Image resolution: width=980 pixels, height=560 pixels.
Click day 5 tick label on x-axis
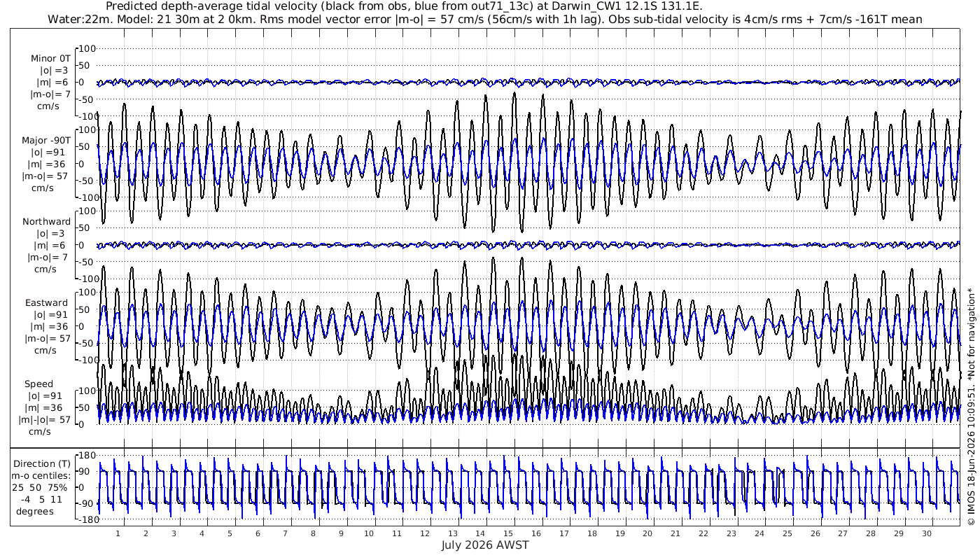pos(230,533)
